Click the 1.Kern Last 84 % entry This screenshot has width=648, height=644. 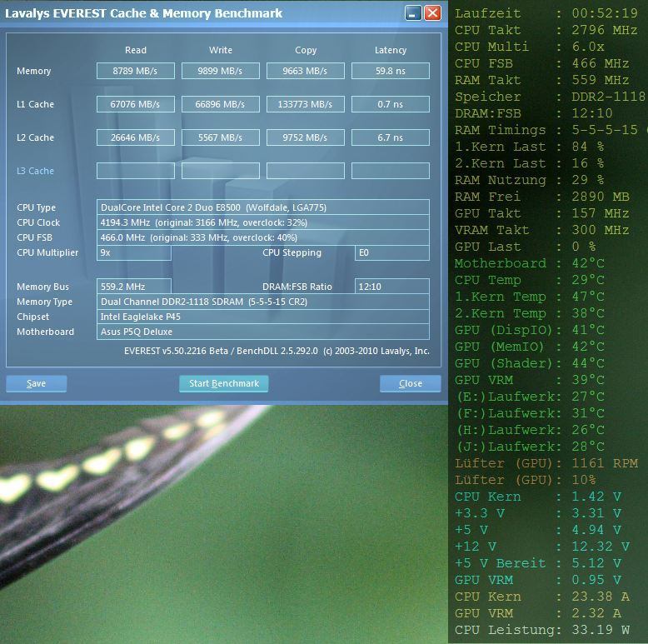tap(530, 147)
